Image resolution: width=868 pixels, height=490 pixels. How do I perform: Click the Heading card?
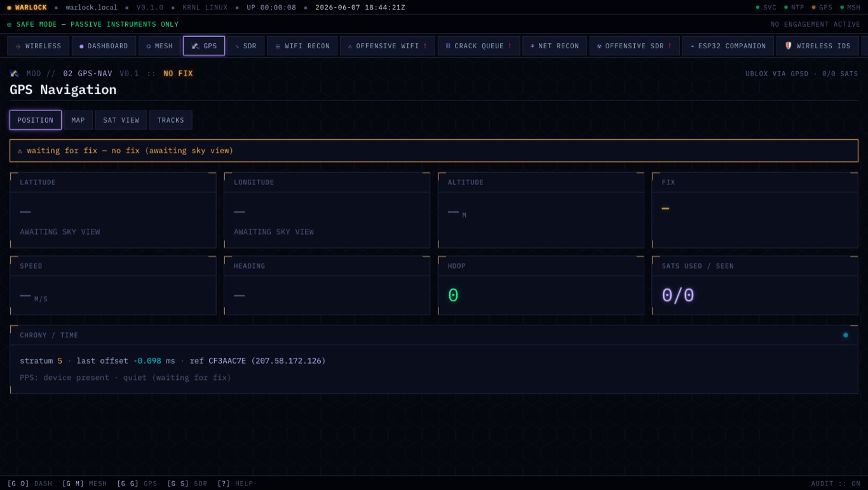point(327,285)
